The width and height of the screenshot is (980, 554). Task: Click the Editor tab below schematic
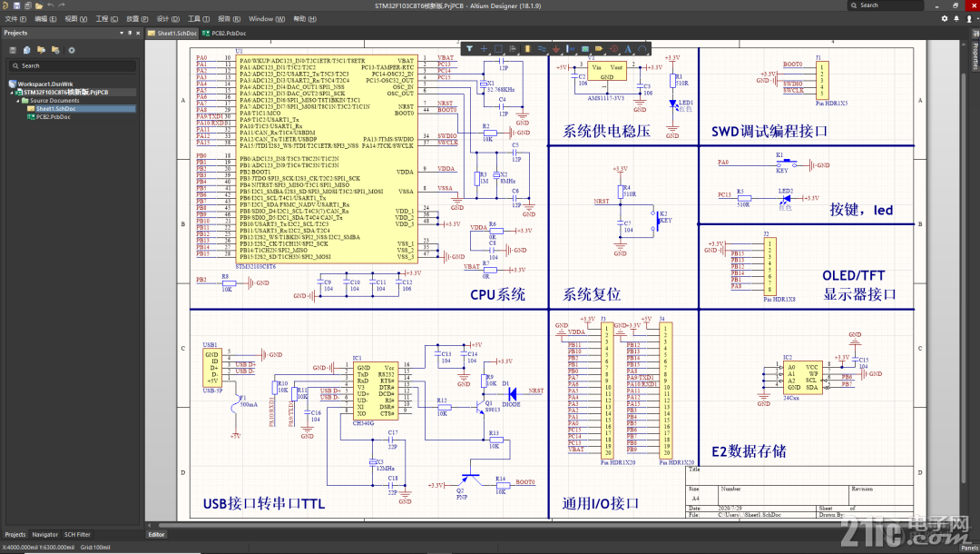pos(156,535)
